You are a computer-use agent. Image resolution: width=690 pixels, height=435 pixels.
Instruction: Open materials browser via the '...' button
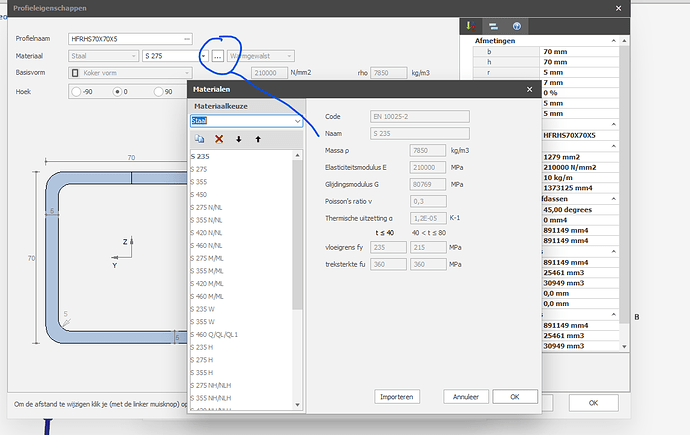pyautogui.click(x=217, y=56)
